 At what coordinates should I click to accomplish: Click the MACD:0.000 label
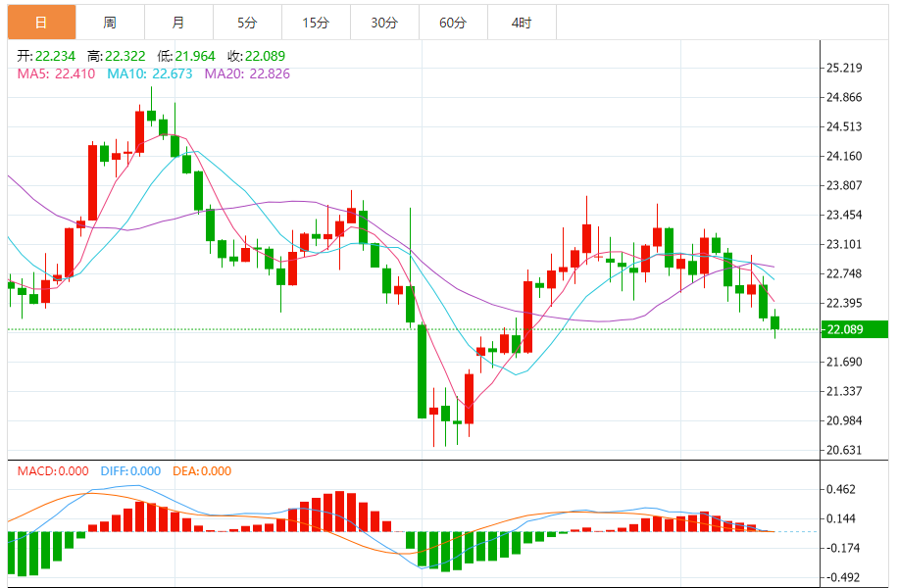coord(53,471)
